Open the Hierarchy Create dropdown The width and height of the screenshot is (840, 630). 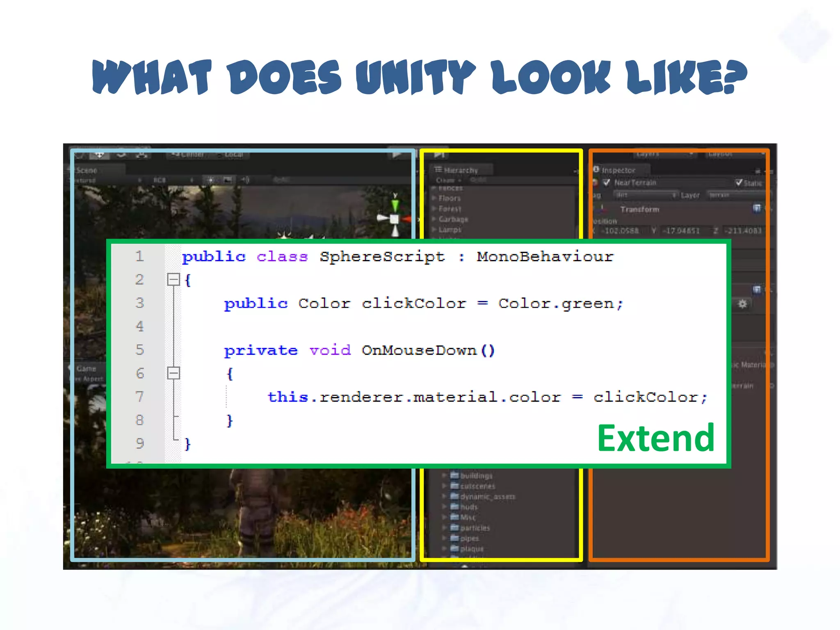(x=448, y=180)
